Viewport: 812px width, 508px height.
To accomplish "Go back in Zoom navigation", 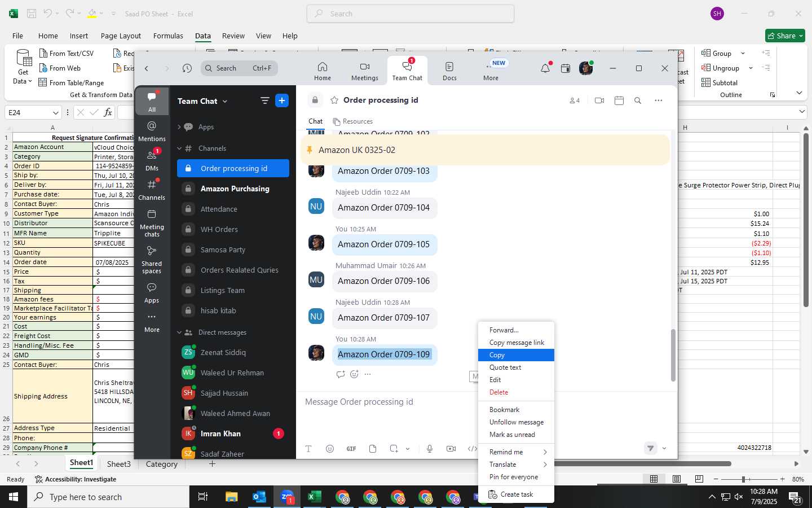I will pyautogui.click(x=147, y=68).
